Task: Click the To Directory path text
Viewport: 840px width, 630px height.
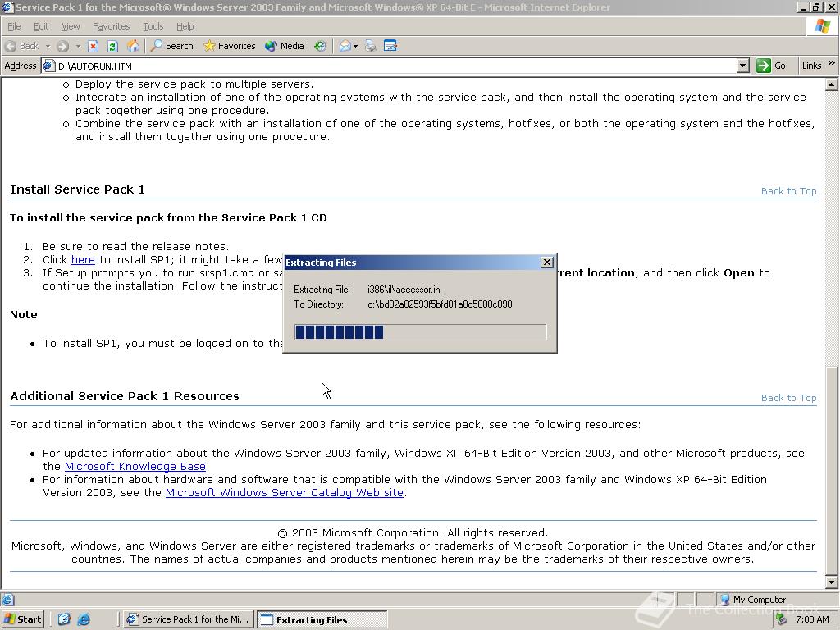Action: [440, 304]
